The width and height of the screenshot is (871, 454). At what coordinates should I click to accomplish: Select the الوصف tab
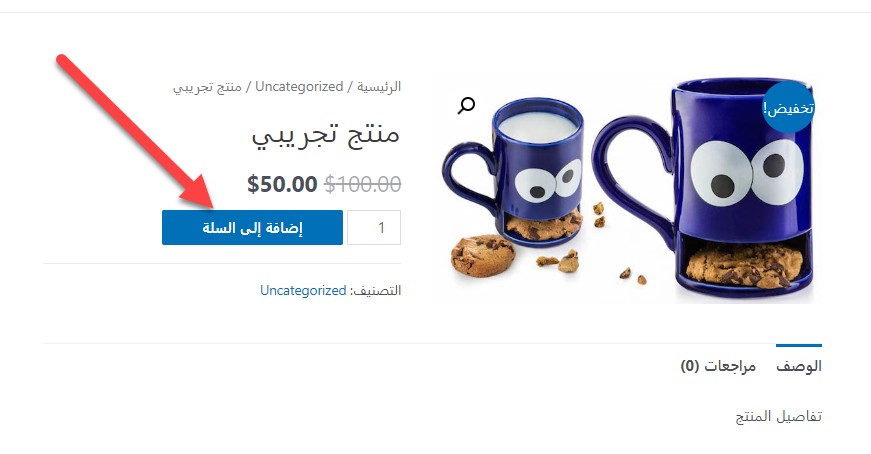799,366
